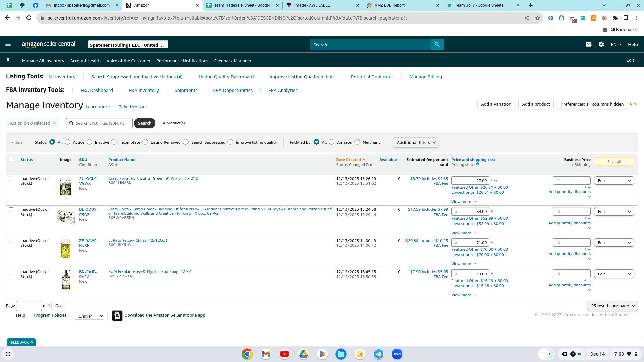Image resolution: width=644 pixels, height=362 pixels.
Task: Click the ChromeOS launcher circle button
Action: (8, 354)
